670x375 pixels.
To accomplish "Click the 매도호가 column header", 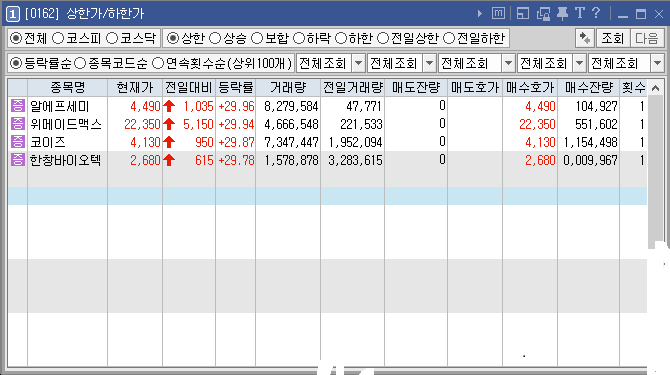I will pyautogui.click(x=475, y=88).
